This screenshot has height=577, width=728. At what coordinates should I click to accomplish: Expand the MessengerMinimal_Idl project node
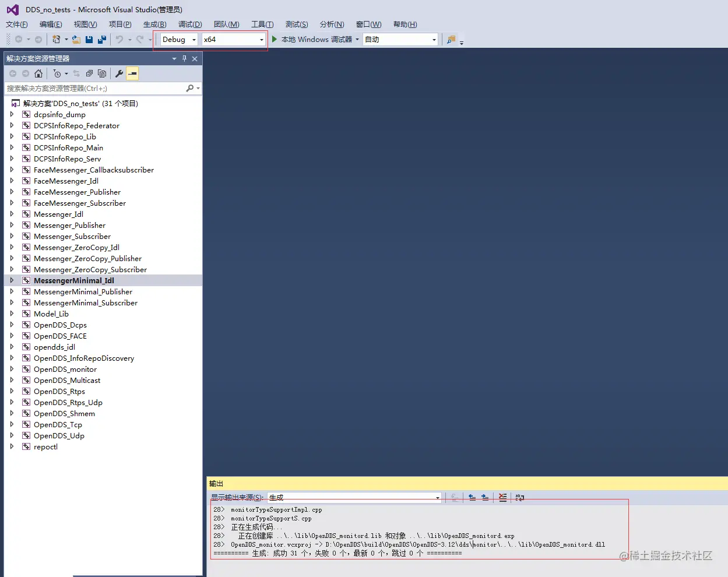(11, 280)
